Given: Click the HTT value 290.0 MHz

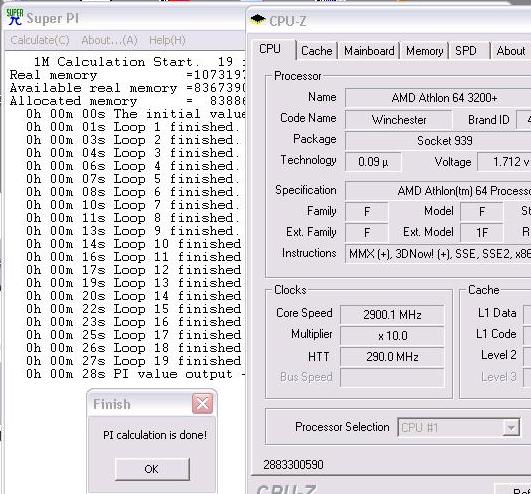Looking at the screenshot, I should (392, 357).
